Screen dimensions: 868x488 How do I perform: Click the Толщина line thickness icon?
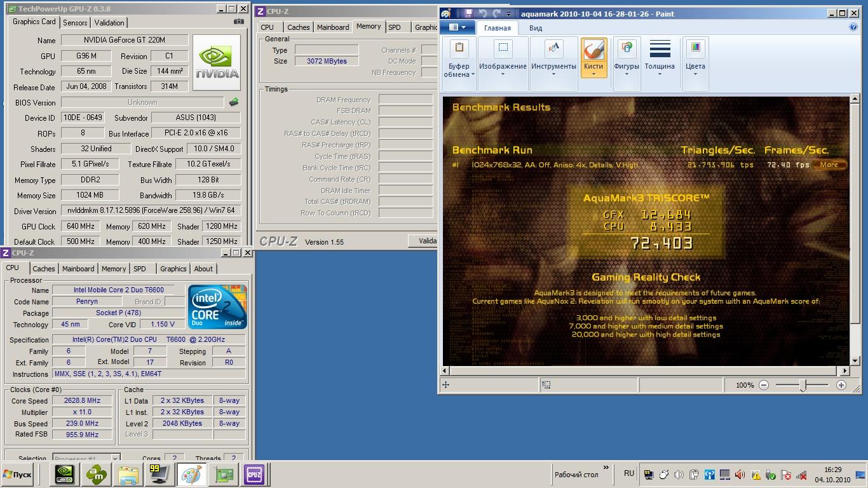coord(660,48)
